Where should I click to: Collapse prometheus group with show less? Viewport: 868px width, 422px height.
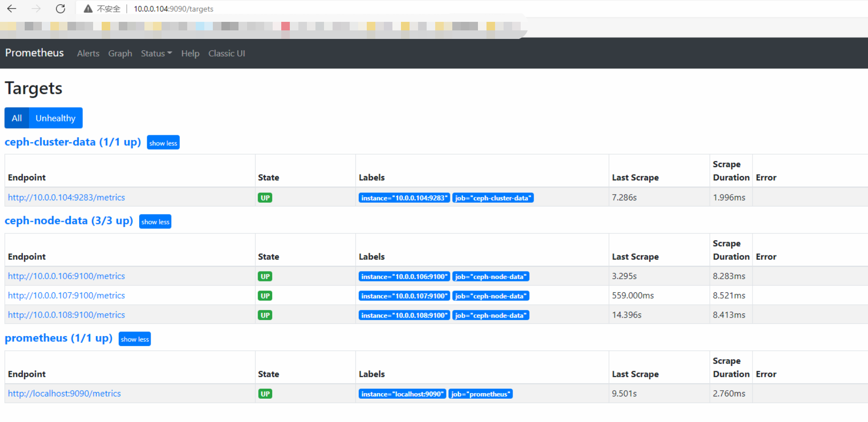click(x=134, y=339)
